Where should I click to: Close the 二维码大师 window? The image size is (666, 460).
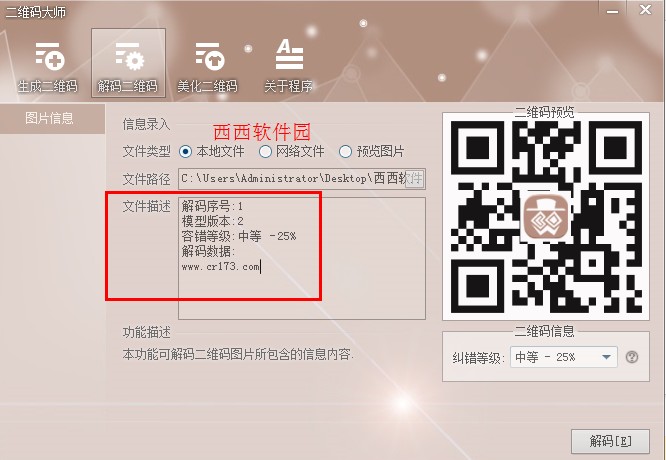pyautogui.click(x=646, y=10)
